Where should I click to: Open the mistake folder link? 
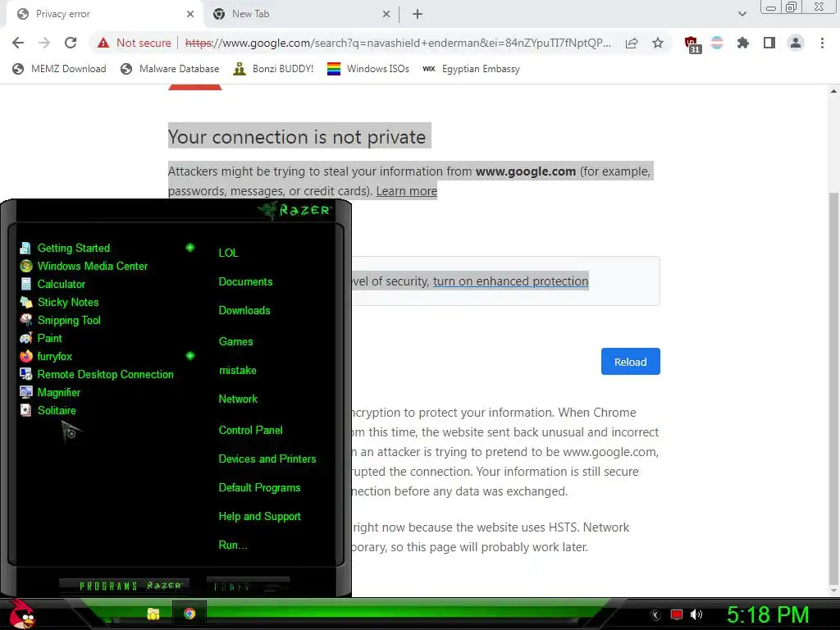click(237, 370)
